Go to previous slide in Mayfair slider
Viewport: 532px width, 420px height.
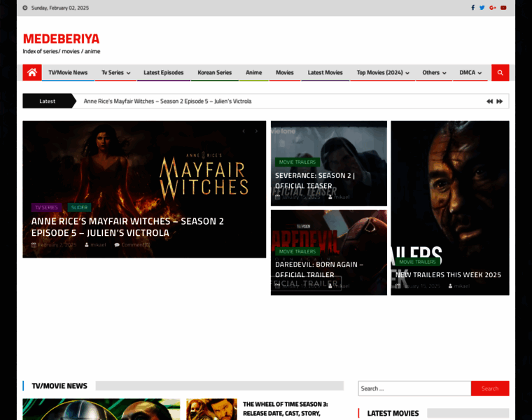(244, 131)
